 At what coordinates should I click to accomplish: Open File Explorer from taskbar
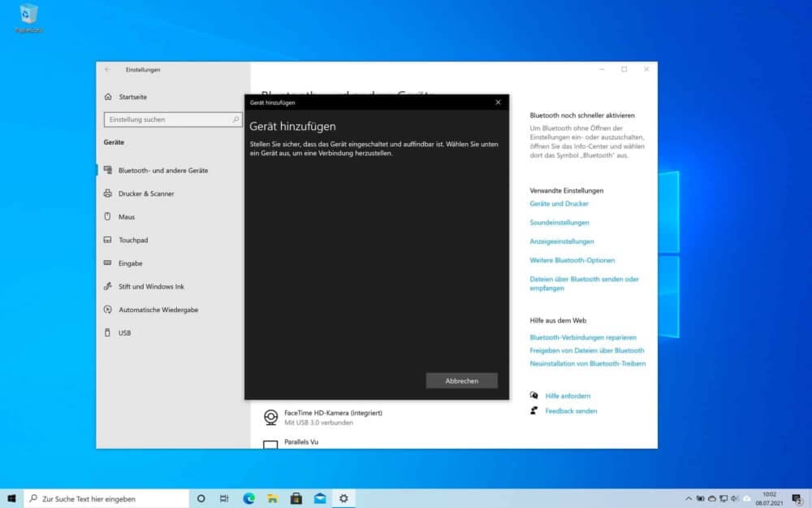click(272, 498)
